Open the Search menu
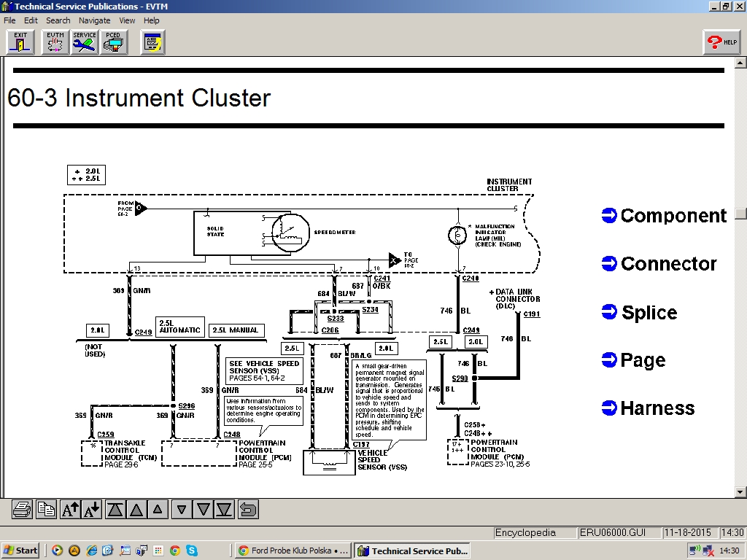The image size is (747, 560). tap(58, 20)
